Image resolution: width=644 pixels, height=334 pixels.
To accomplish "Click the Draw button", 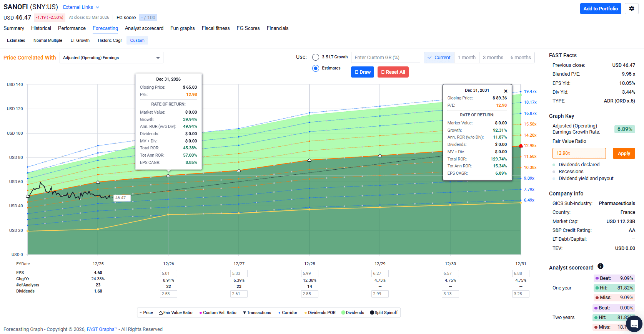I will pyautogui.click(x=363, y=72).
